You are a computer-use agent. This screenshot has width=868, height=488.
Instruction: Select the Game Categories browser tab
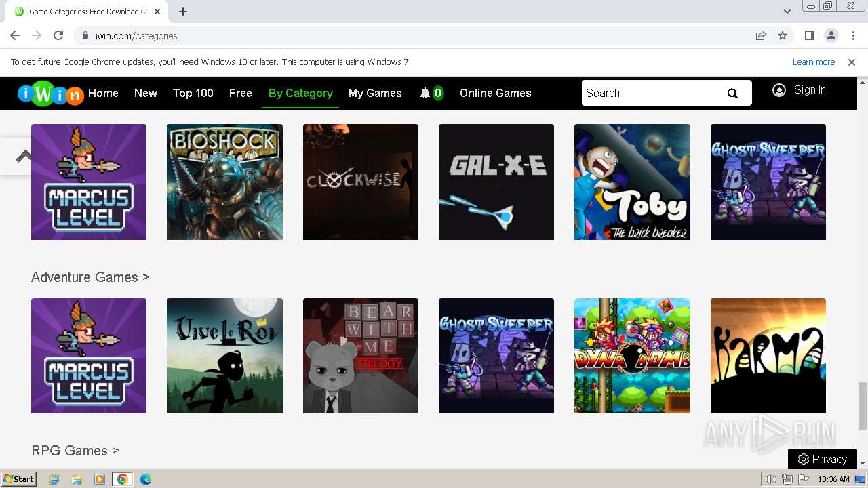[88, 12]
